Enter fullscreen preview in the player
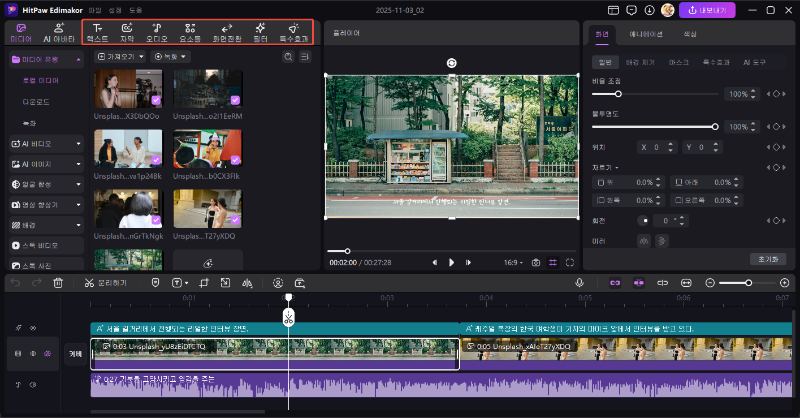Viewport: 800px width, 418px height. (570, 262)
